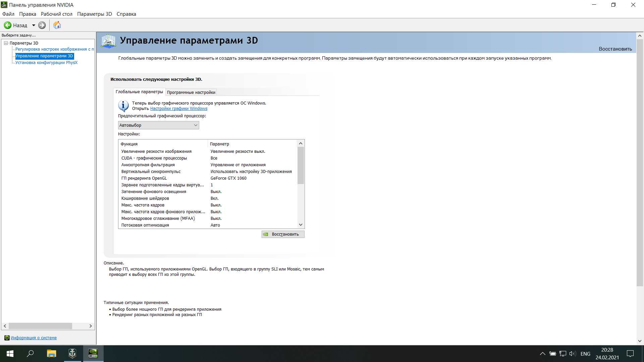Click the battery tray icon
Viewport: 644px width, 362px height.
(x=553, y=354)
